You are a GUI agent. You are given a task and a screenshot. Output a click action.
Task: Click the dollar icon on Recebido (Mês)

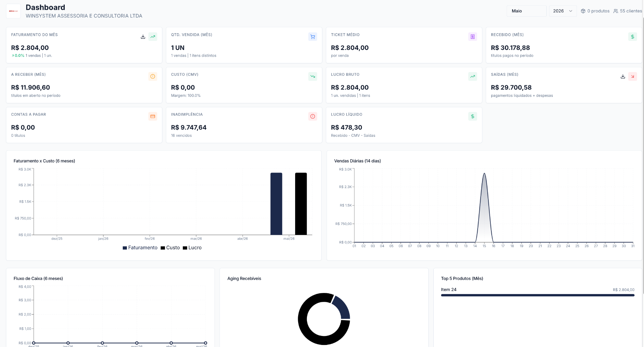click(x=633, y=37)
